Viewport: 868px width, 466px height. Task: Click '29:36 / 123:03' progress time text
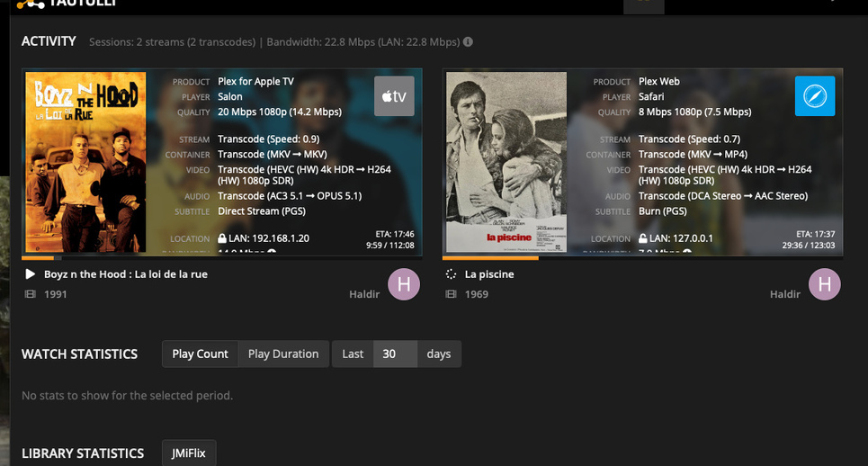tap(809, 246)
